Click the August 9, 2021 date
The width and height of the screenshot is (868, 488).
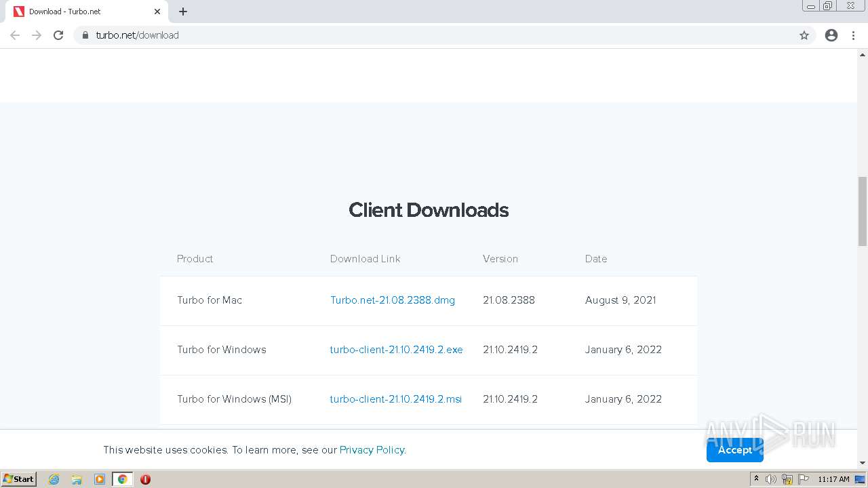pos(620,300)
